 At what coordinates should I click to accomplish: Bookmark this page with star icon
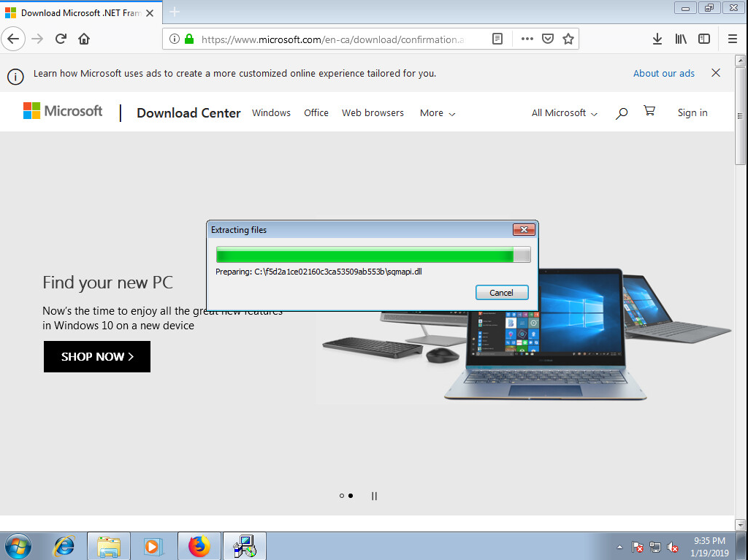click(568, 39)
